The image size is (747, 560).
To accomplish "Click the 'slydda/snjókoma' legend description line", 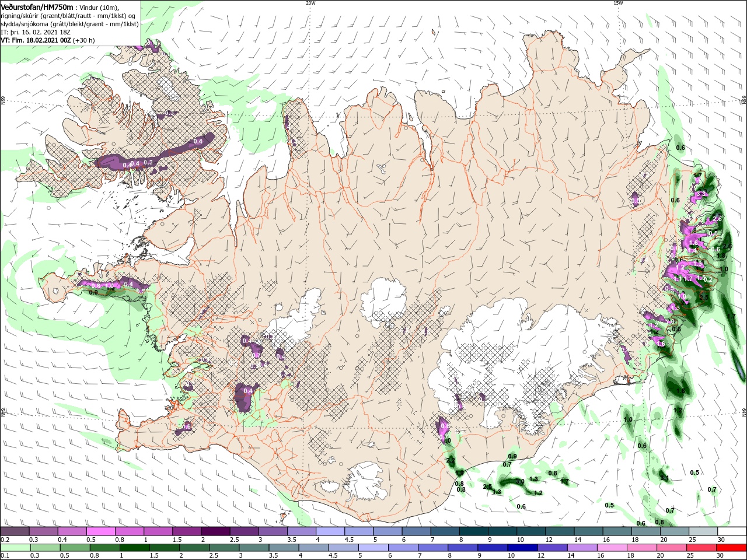I will point(69,24).
